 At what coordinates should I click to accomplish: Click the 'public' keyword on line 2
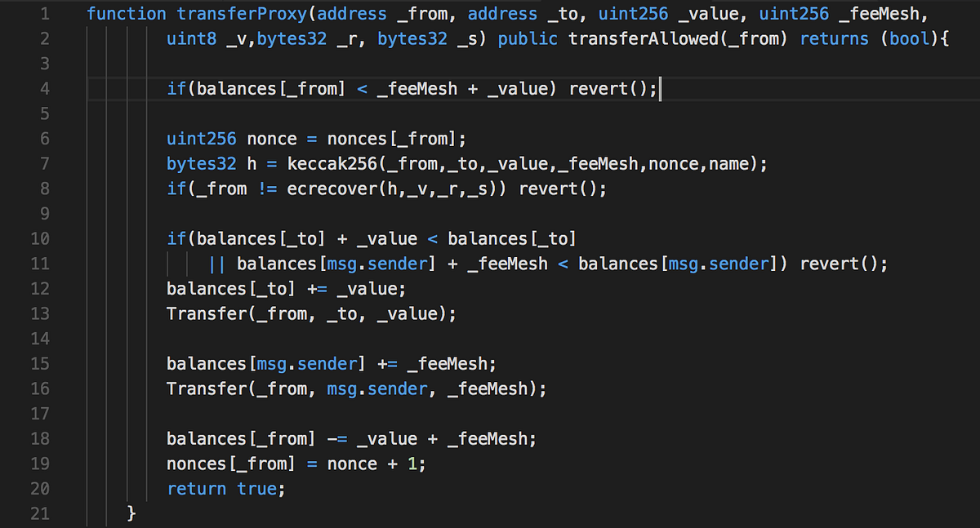tap(528, 39)
